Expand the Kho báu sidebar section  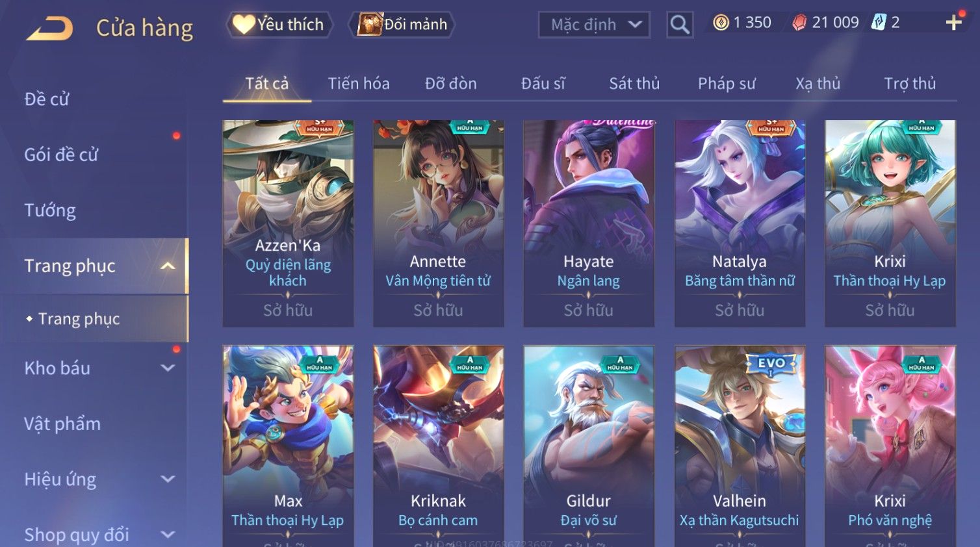pyautogui.click(x=168, y=368)
